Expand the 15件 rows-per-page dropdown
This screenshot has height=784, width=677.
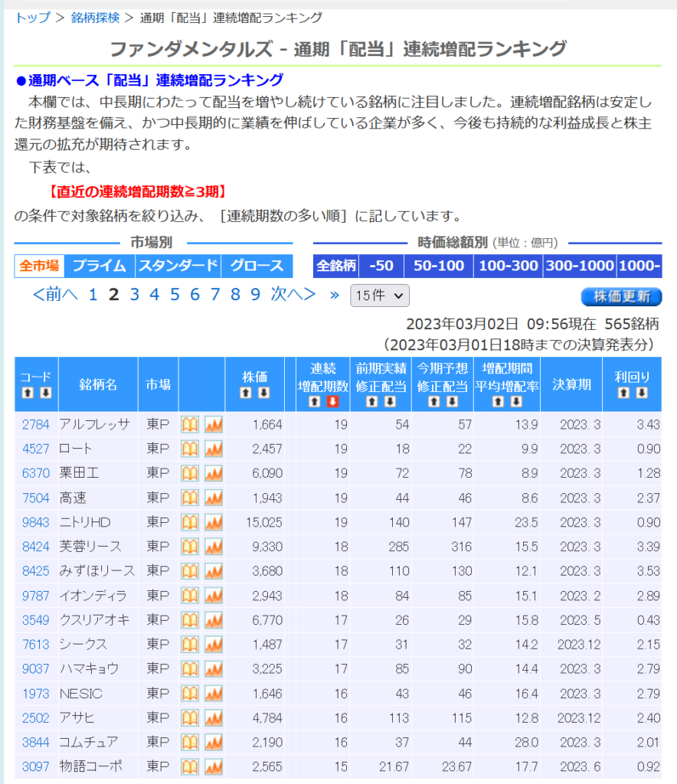coord(380,296)
